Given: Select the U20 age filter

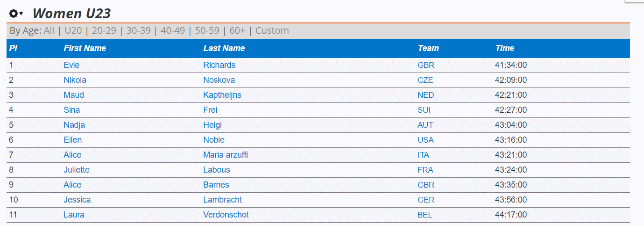Looking at the screenshot, I should click(x=73, y=31).
